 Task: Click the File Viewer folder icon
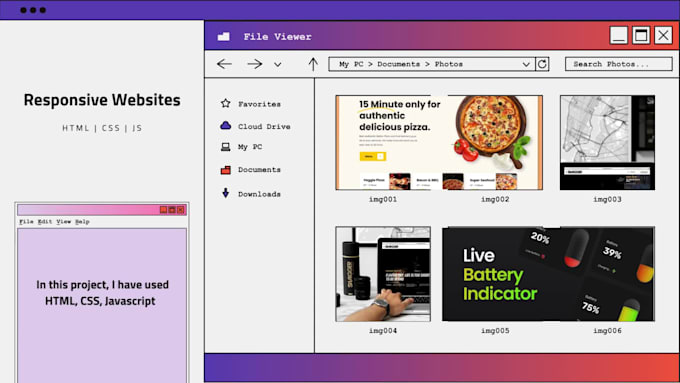click(x=224, y=36)
